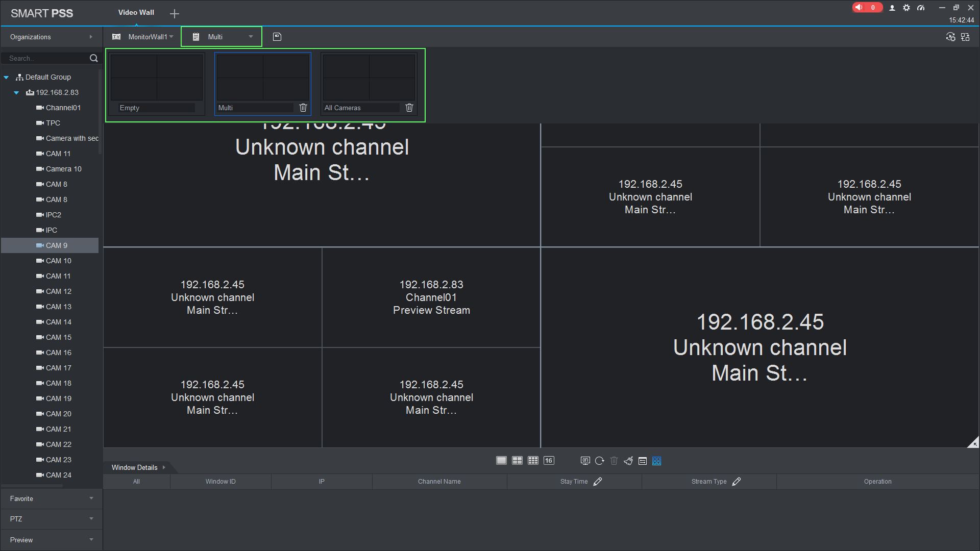980x551 pixels.
Task: Collapse the 192.168.2.83 device tree node
Action: click(x=16, y=92)
